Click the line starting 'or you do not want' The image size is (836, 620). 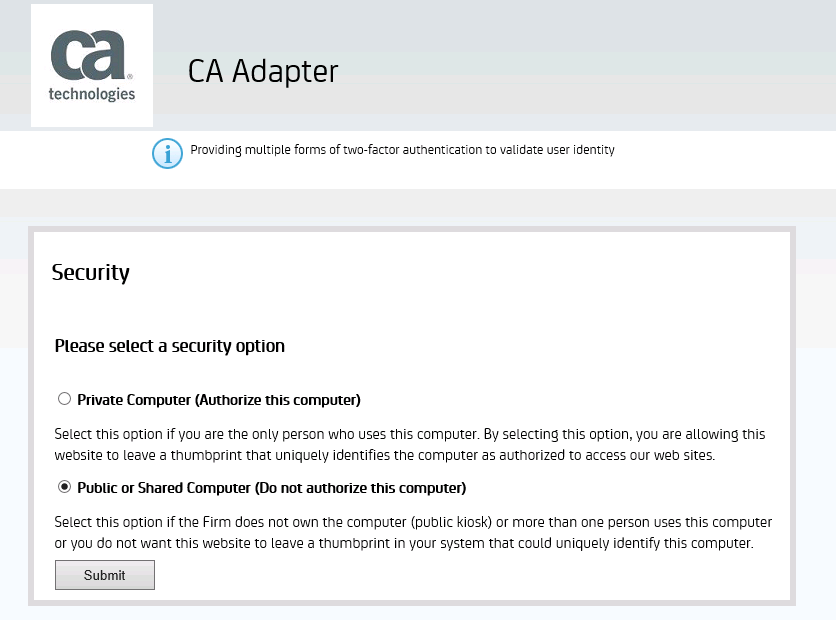[404, 543]
